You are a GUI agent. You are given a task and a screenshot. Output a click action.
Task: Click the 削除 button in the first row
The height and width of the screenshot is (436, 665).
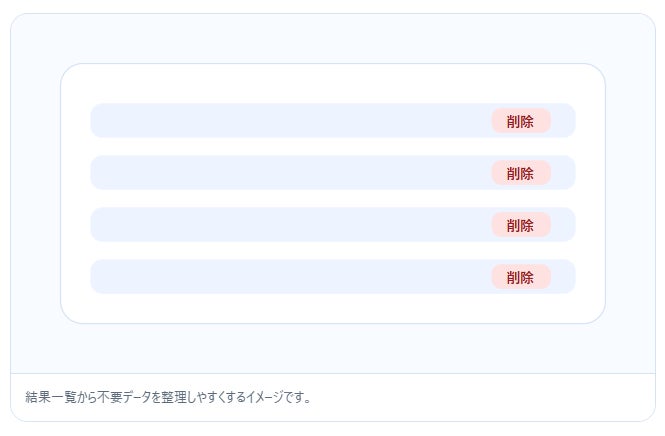pos(520,121)
